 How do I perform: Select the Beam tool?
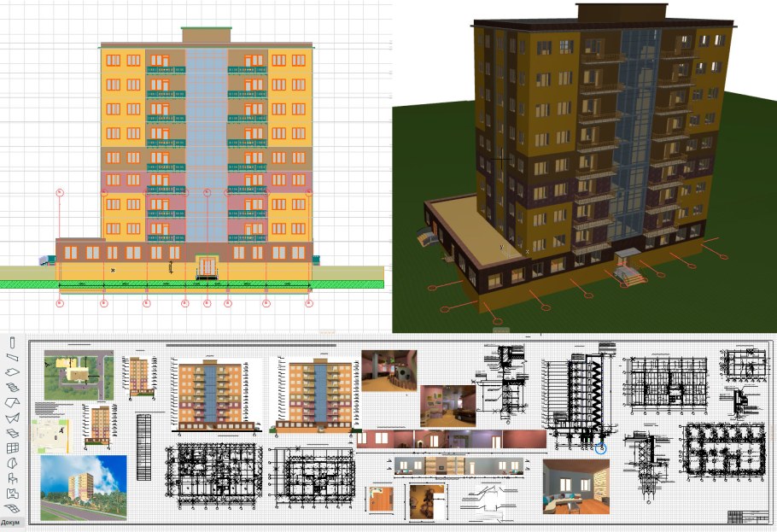[x=13, y=357]
